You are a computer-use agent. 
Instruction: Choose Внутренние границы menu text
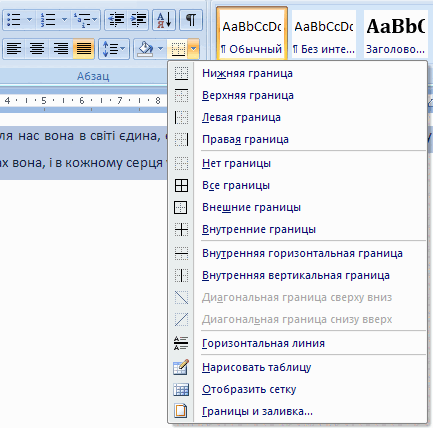tap(259, 229)
